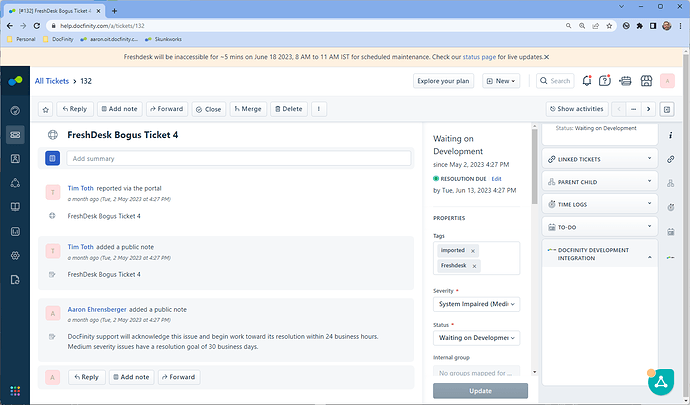Open notifications bell icon
Screen dimensions: 690x405
[587, 81]
